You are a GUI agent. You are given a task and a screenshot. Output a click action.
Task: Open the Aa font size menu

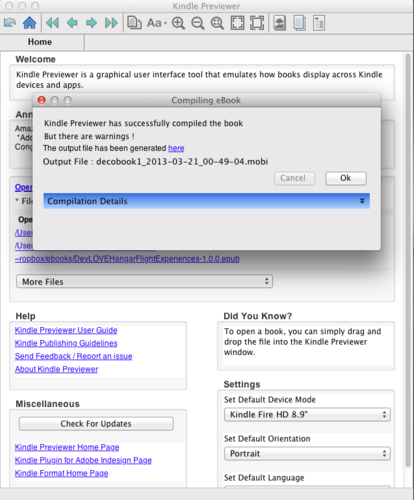click(x=157, y=23)
